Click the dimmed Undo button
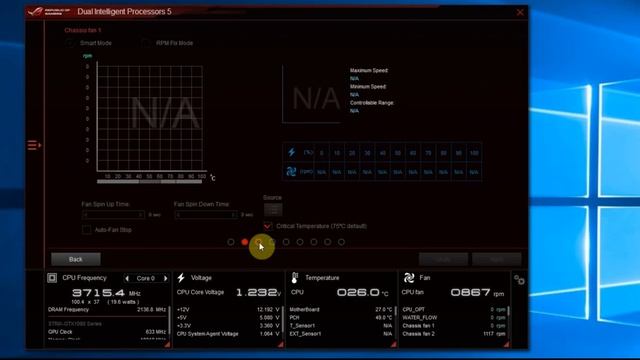The image size is (640, 360). pos(443,259)
